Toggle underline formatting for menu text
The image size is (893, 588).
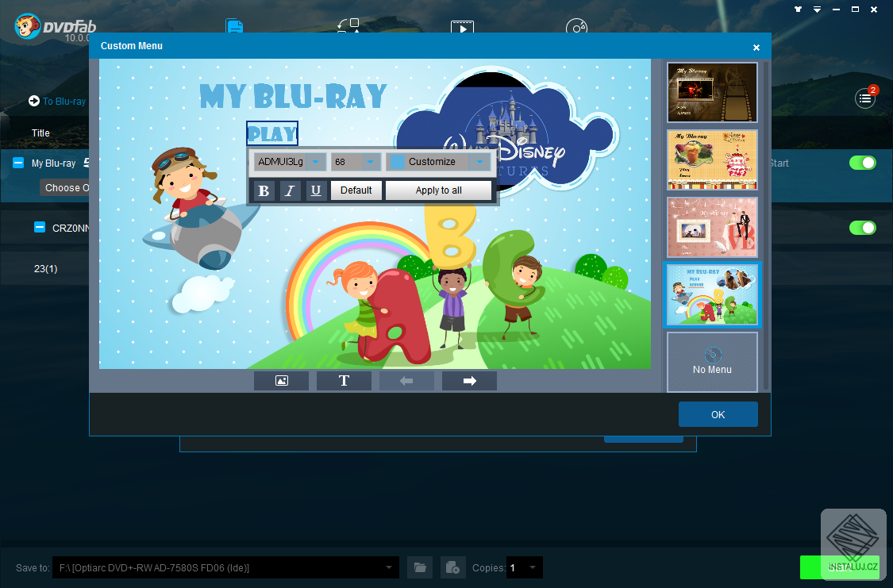315,190
